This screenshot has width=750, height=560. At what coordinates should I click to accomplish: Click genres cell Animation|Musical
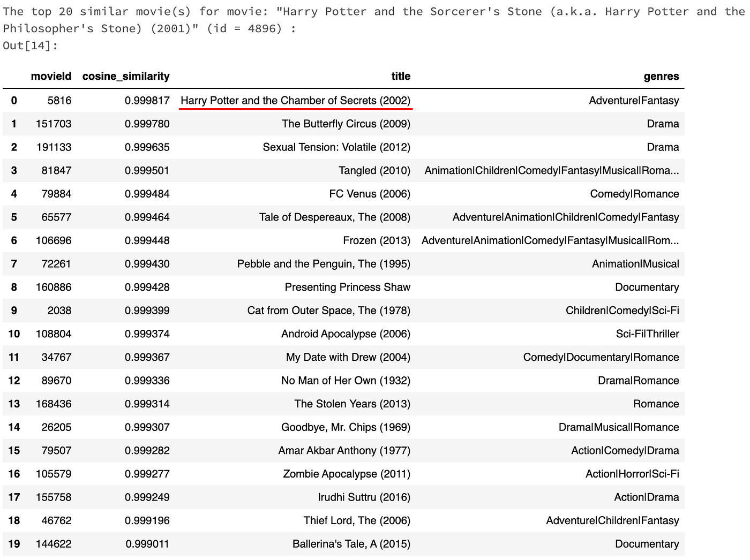point(635,264)
